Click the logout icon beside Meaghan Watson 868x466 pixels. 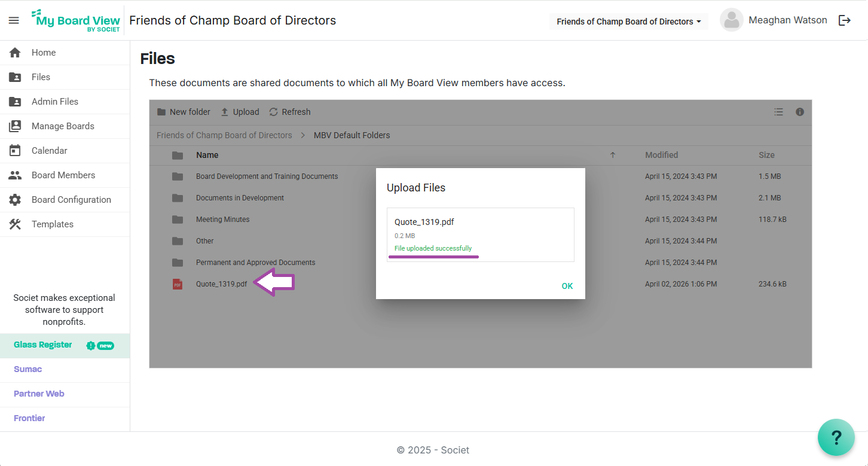point(844,20)
